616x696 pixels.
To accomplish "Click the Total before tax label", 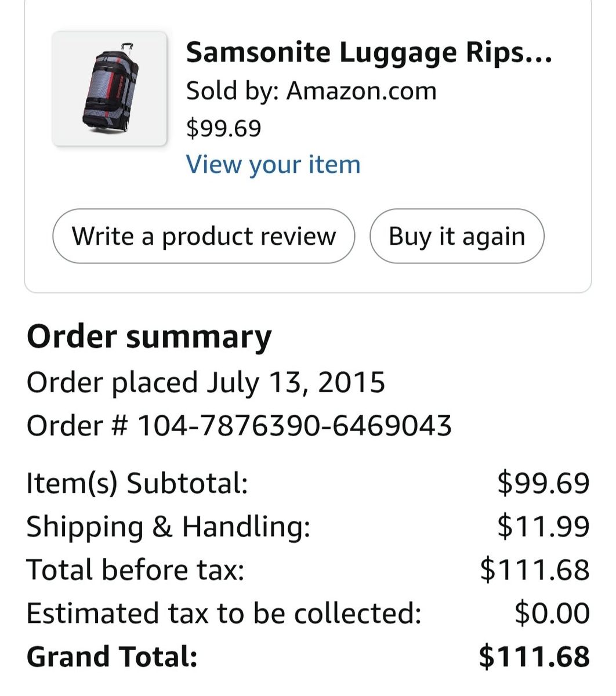I will click(x=135, y=570).
